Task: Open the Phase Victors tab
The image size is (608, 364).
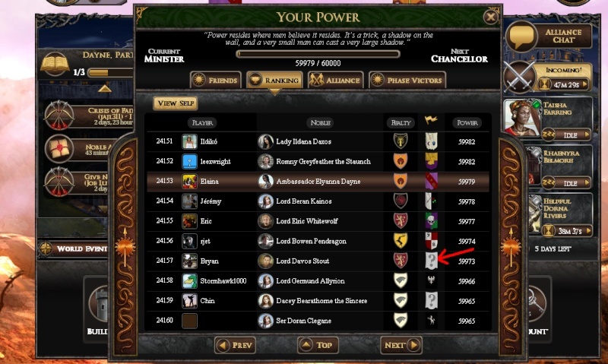Action: [407, 81]
